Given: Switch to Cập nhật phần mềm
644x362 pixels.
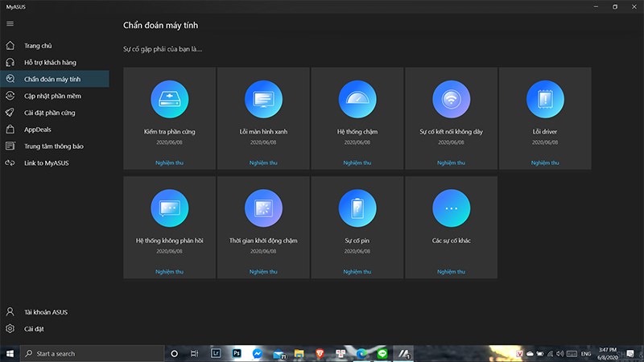Looking at the screenshot, I should pos(52,96).
